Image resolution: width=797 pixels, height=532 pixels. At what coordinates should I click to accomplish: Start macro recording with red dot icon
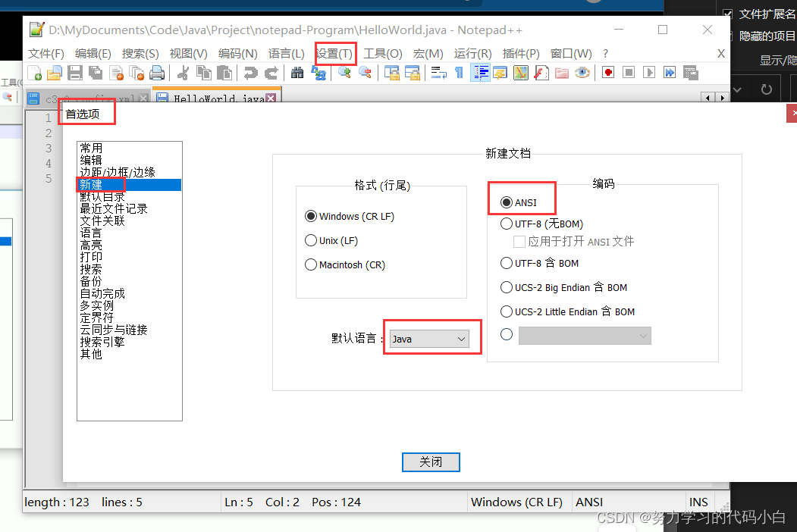(608, 73)
